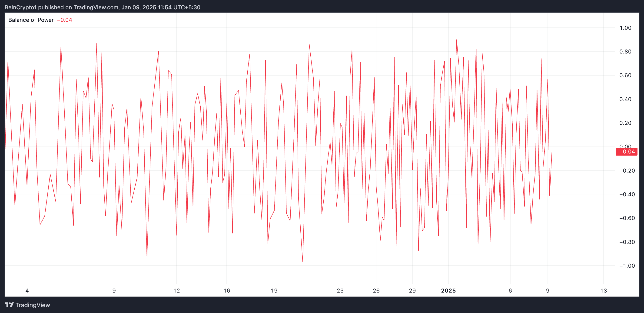The width and height of the screenshot is (644, 313).
Task: Click the Balance of Power indicator title
Action: click(31, 20)
